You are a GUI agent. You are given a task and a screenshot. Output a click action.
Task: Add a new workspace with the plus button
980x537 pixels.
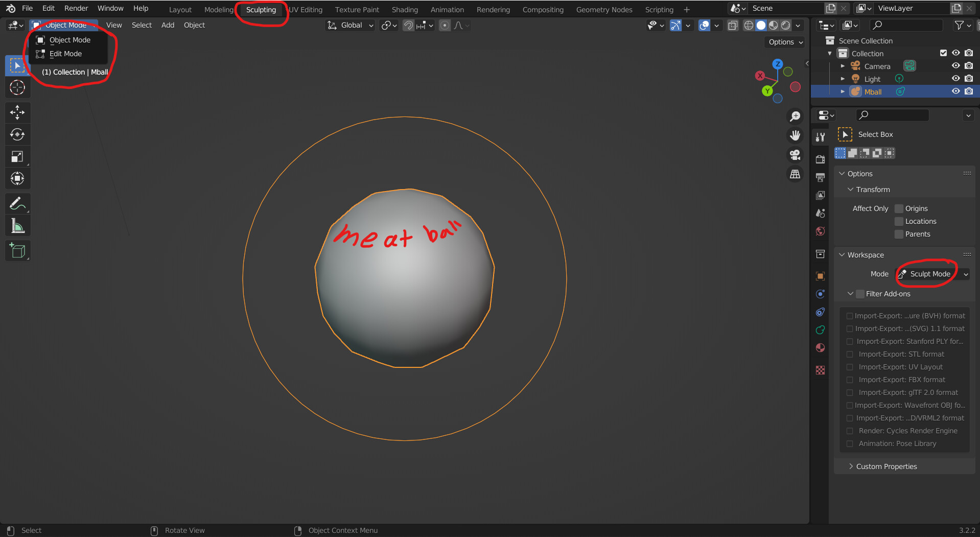(x=687, y=9)
